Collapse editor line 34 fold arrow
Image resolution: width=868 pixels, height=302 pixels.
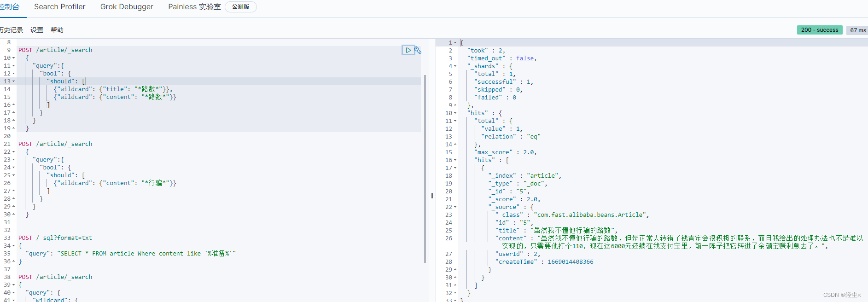point(13,246)
